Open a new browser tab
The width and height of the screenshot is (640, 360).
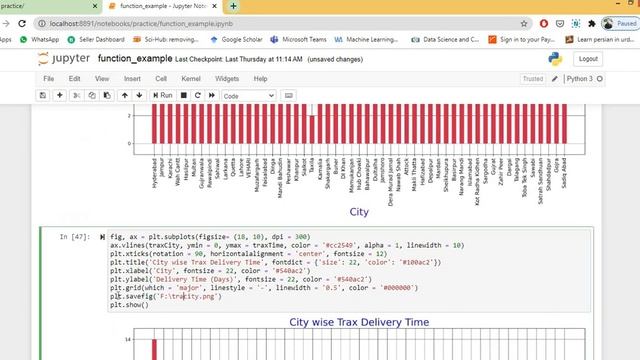[x=233, y=6]
